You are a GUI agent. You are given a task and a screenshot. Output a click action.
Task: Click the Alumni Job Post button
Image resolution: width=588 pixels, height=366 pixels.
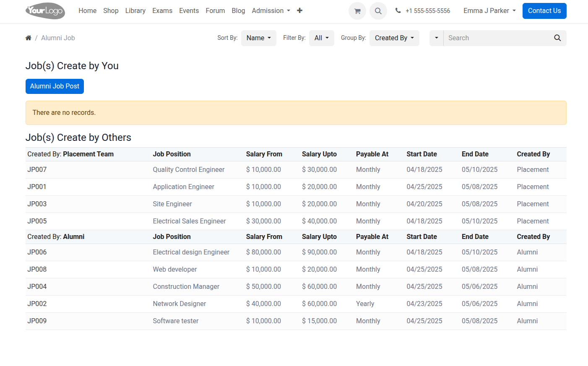click(55, 86)
